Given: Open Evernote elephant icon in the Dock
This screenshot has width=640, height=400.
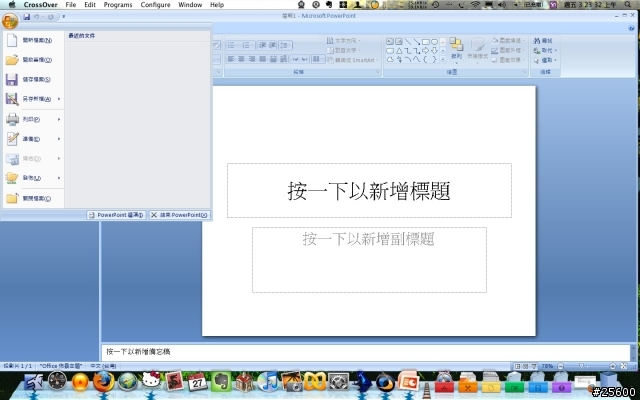Looking at the screenshot, I should click(221, 382).
